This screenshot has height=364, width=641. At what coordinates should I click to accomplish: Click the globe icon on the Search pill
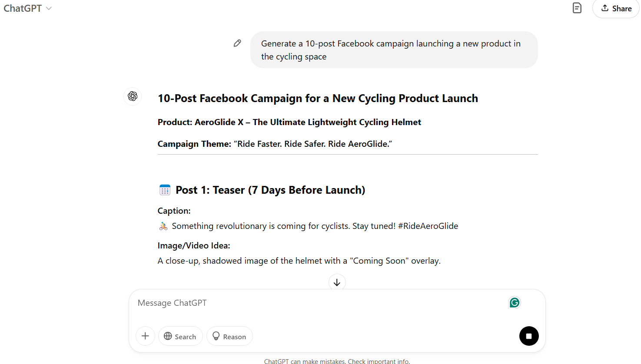point(169,336)
